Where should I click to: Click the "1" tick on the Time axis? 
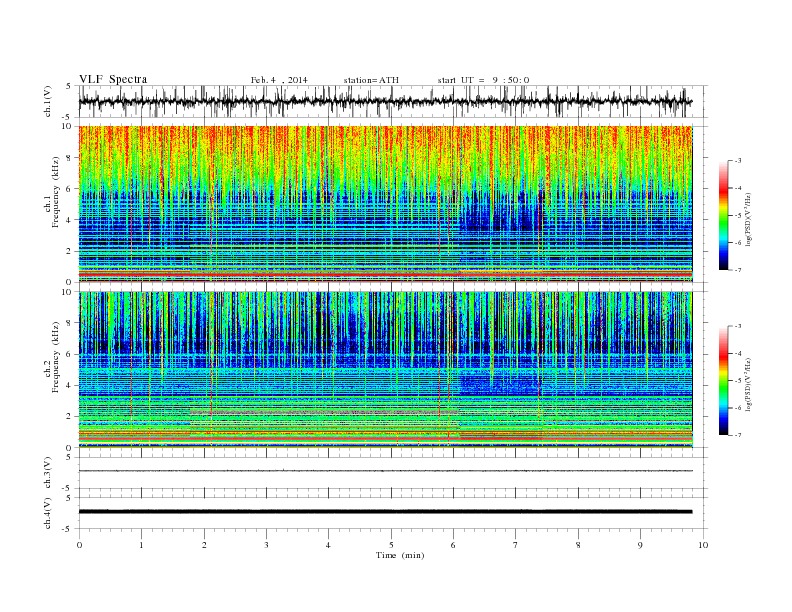tap(141, 545)
